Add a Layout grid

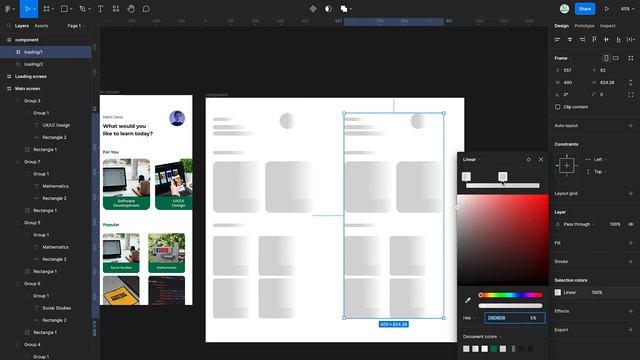click(631, 193)
